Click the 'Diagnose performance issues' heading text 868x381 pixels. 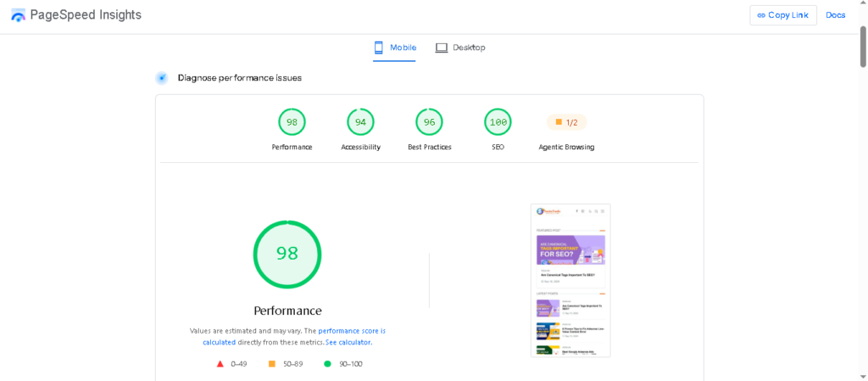(x=240, y=78)
